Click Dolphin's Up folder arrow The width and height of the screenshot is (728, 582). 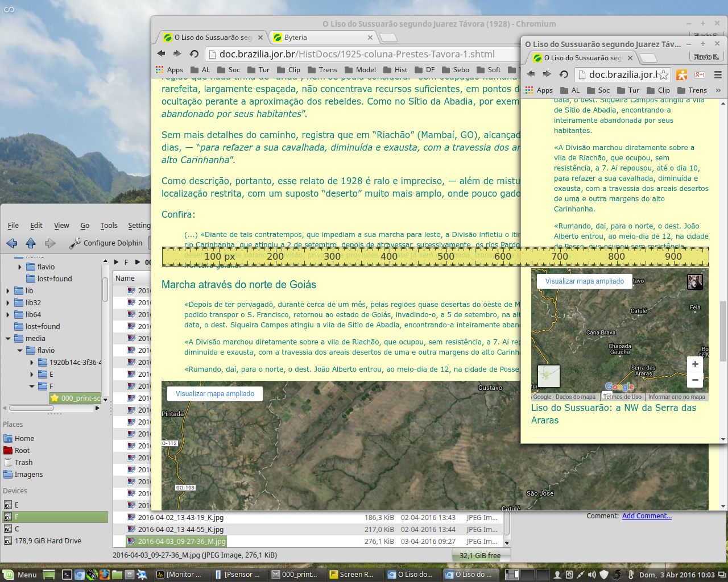coord(31,243)
